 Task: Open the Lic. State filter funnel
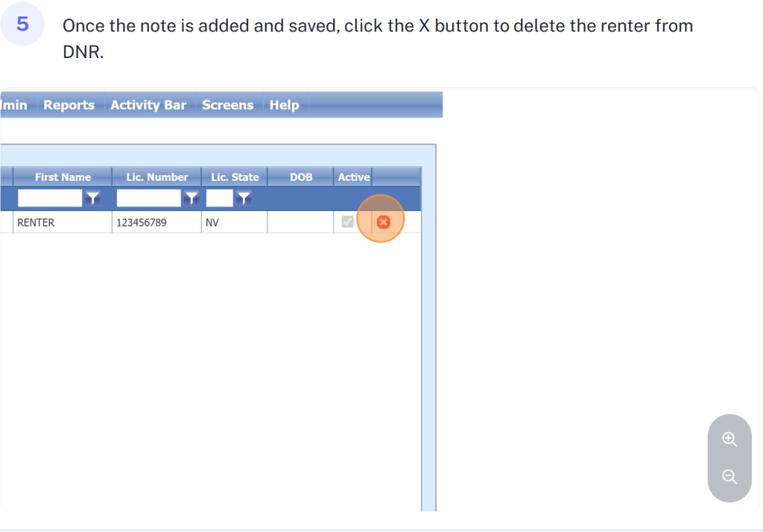click(x=243, y=198)
